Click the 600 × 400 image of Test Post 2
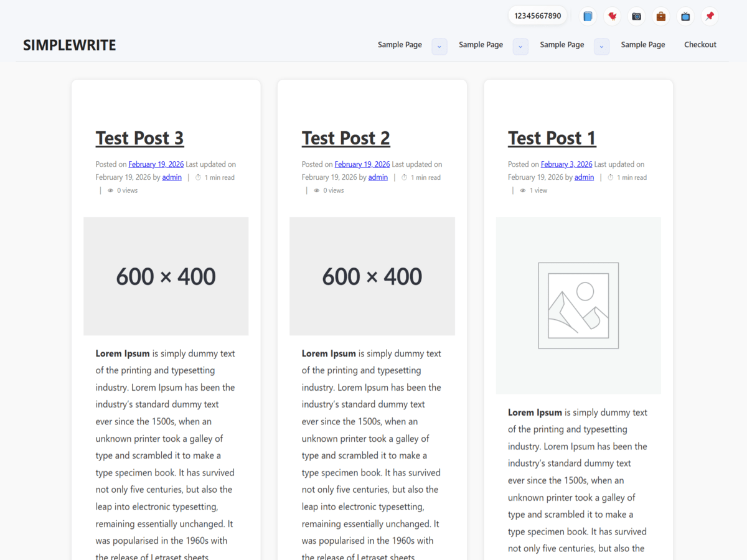This screenshot has height=560, width=747. pos(372,276)
